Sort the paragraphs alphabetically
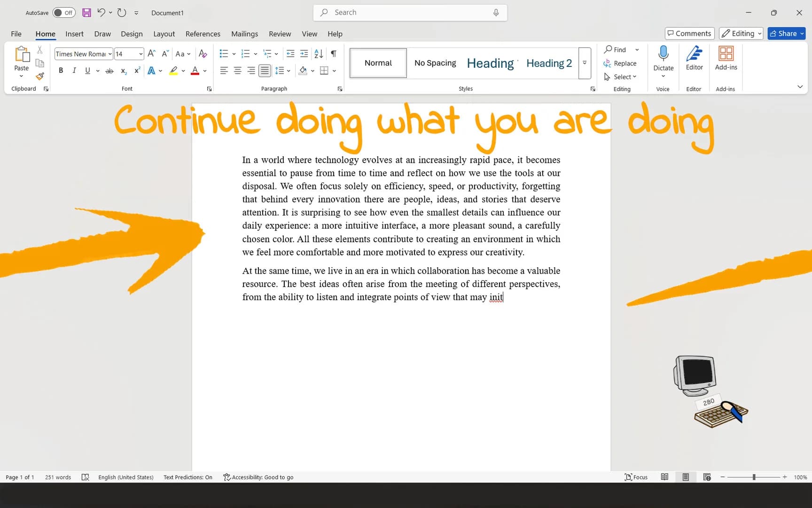Image resolution: width=812 pixels, height=508 pixels. click(319, 54)
